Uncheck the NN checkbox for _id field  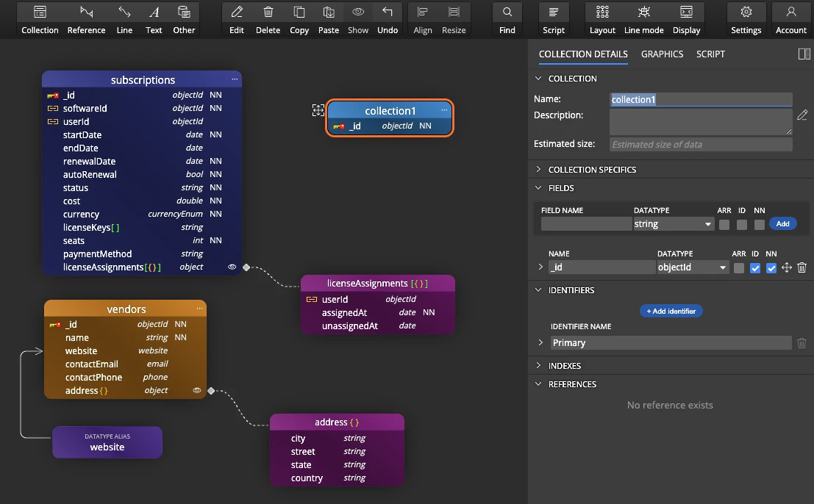pyautogui.click(x=771, y=268)
